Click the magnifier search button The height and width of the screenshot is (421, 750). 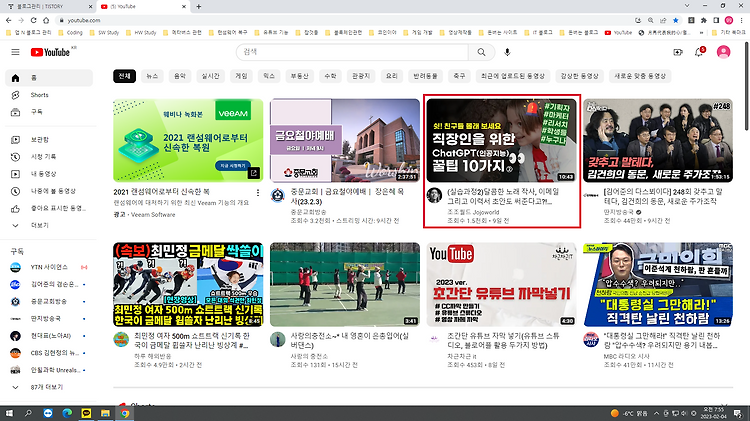click(481, 52)
